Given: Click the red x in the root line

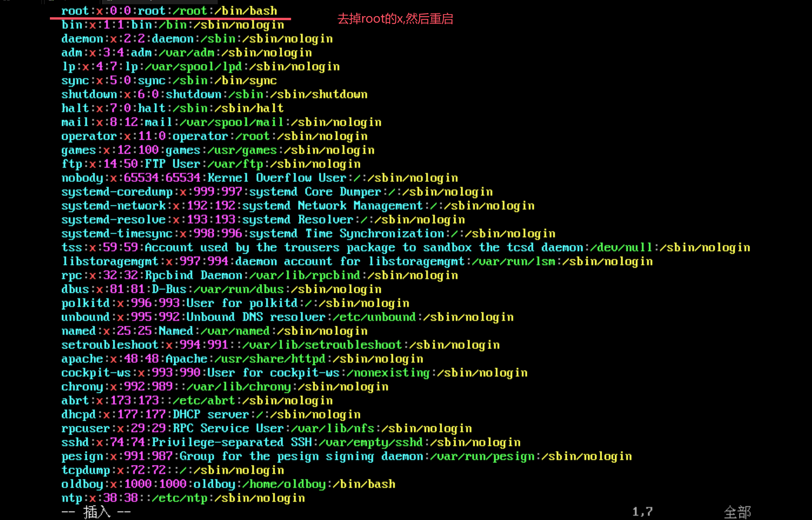Looking at the screenshot, I should pos(100,11).
